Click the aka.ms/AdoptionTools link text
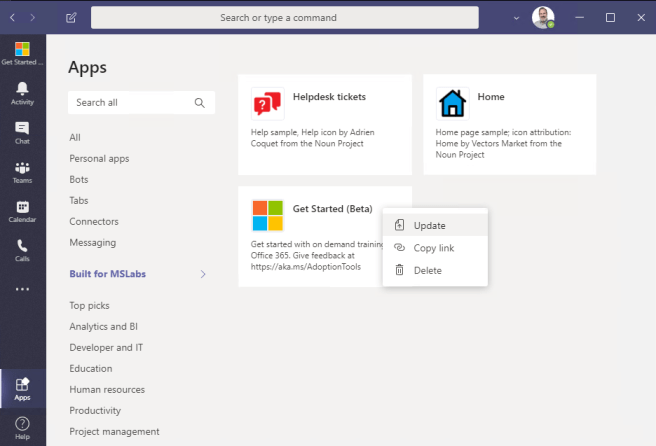656x446 pixels. [305, 267]
